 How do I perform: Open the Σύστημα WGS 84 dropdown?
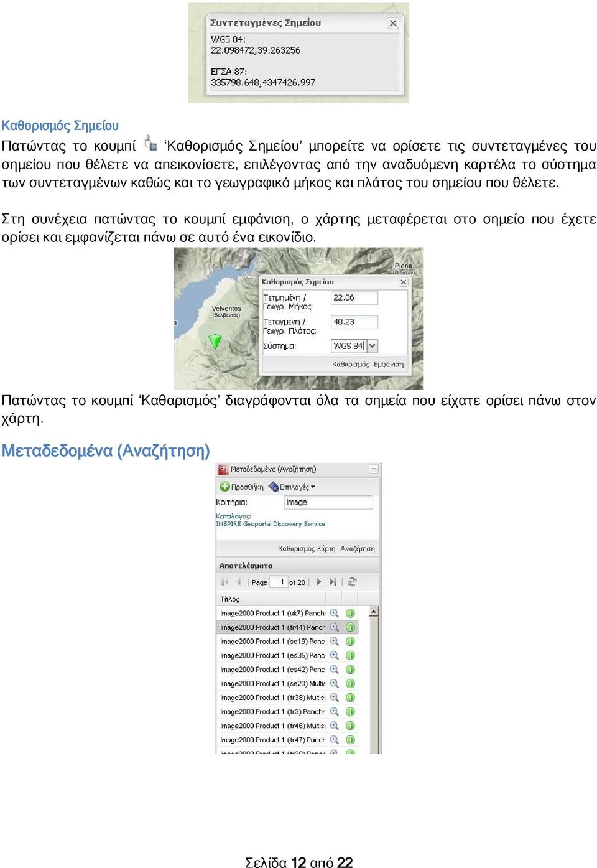pyautogui.click(x=373, y=346)
